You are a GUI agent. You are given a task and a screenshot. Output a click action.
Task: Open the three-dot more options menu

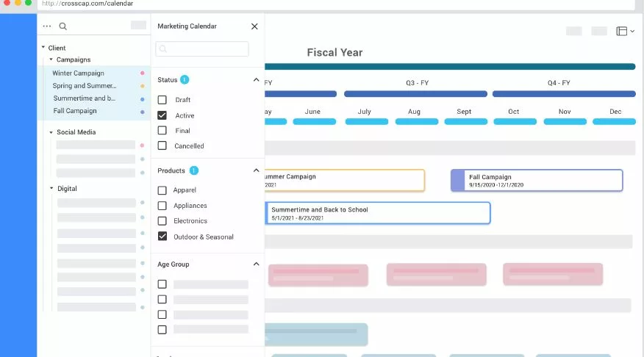[x=47, y=26]
